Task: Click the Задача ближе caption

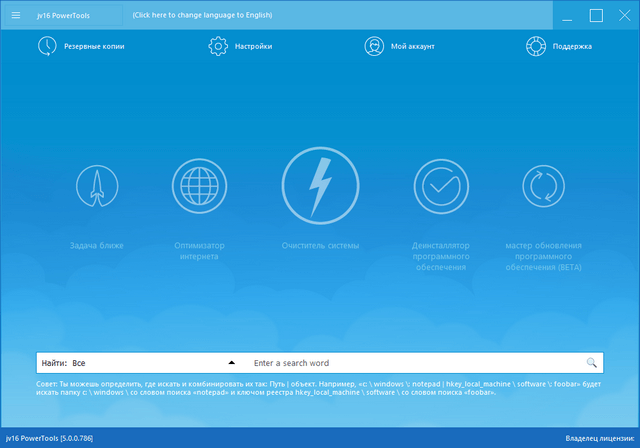Action: pyautogui.click(x=97, y=246)
